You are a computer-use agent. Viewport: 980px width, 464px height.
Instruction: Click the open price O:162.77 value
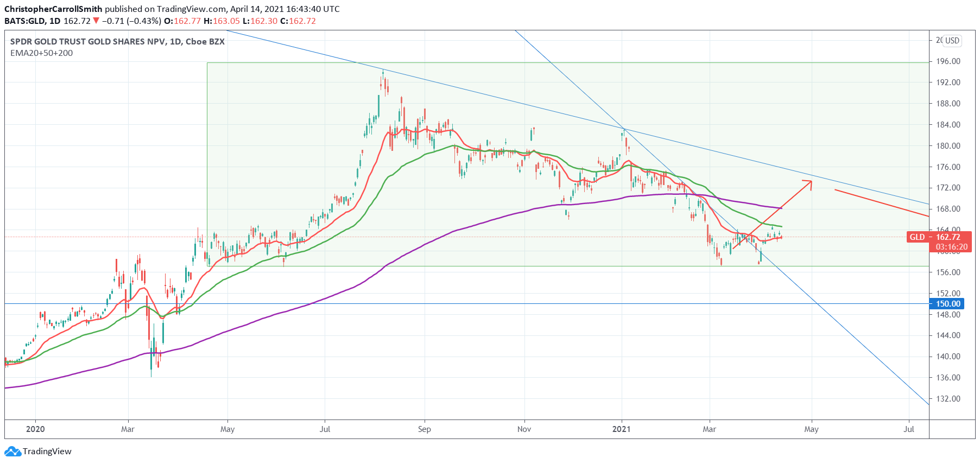click(182, 21)
